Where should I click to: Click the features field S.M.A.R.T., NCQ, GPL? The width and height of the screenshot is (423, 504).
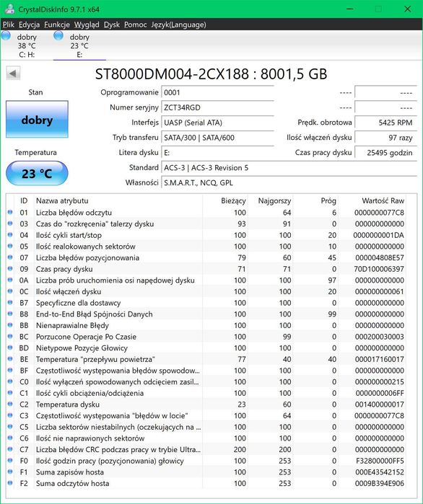tap(289, 183)
